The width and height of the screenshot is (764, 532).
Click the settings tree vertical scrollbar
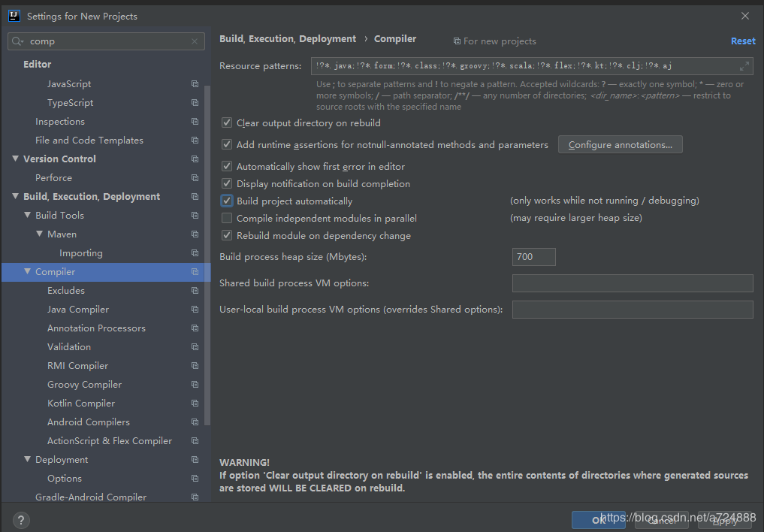click(x=207, y=255)
